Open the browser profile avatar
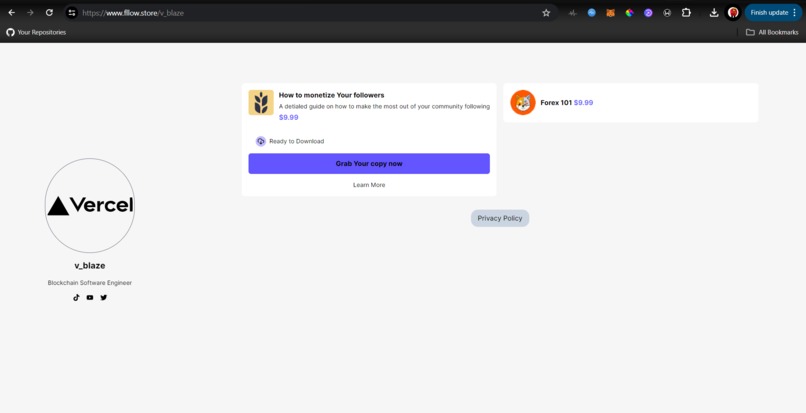 coord(733,13)
